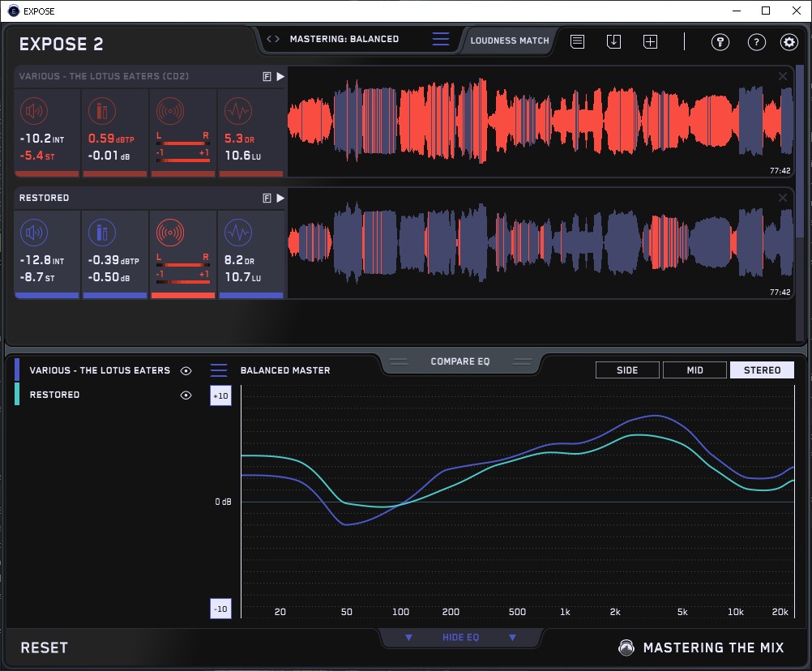Click the 10.6 LU loudness range value

click(x=243, y=156)
